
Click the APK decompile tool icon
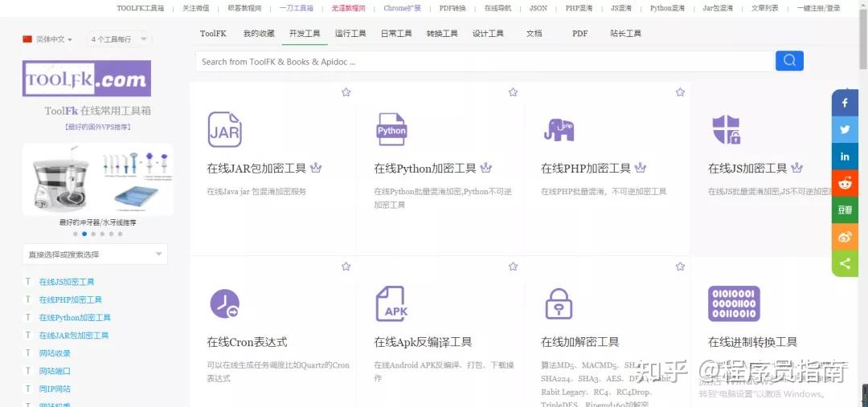click(391, 304)
